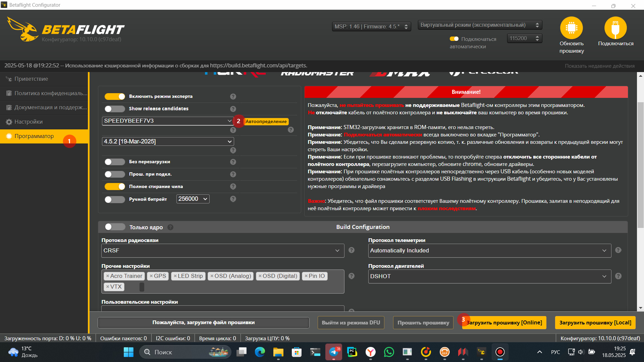Viewport: 644px width, 362px height.
Task: Click Show recent actions link
Action: [599, 66]
